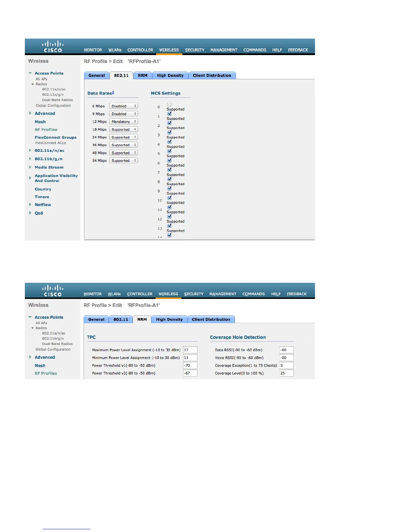Expand Application Visibility And Control section
The width and height of the screenshot is (411, 532).
pos(30,178)
